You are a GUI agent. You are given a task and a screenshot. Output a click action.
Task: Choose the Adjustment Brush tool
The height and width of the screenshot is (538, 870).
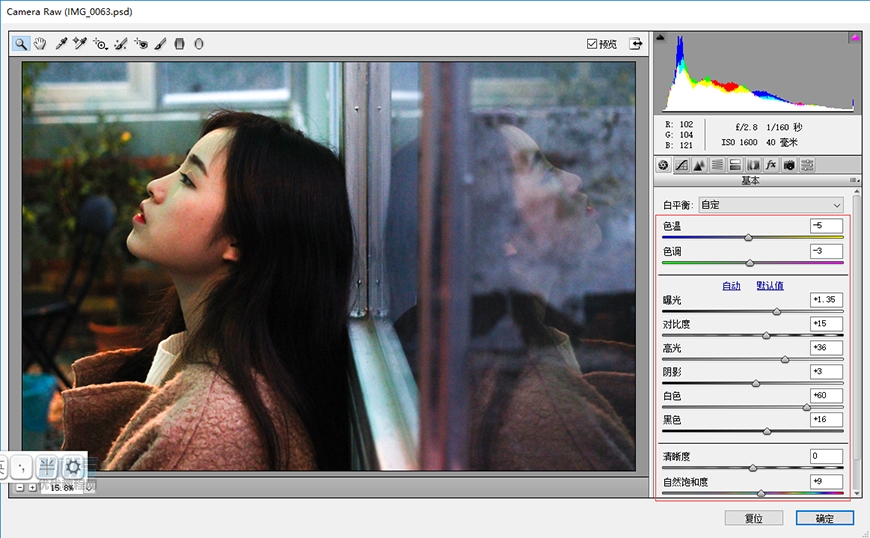160,44
